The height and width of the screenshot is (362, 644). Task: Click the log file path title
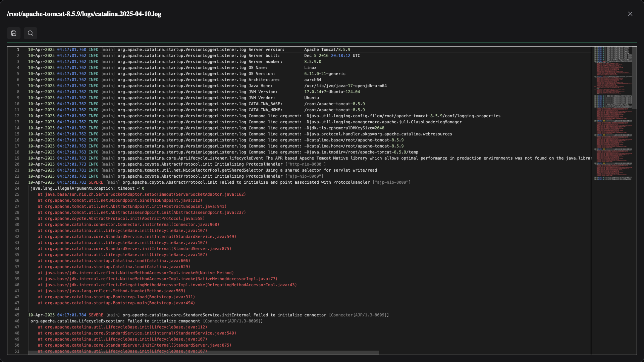[84, 14]
